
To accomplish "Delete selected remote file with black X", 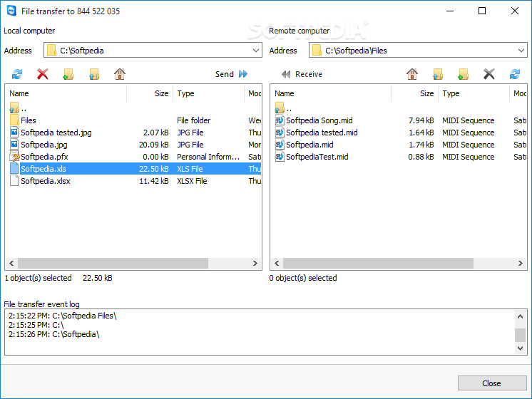I will 489,74.
